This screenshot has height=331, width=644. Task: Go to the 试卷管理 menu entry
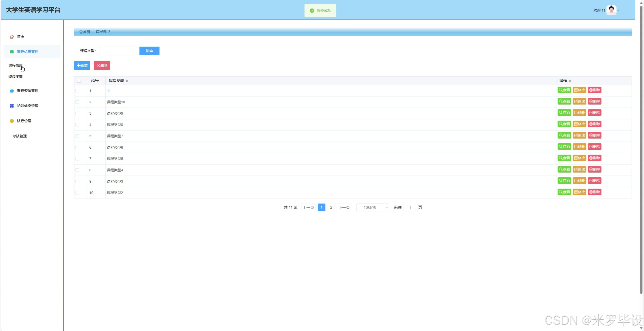coord(24,121)
